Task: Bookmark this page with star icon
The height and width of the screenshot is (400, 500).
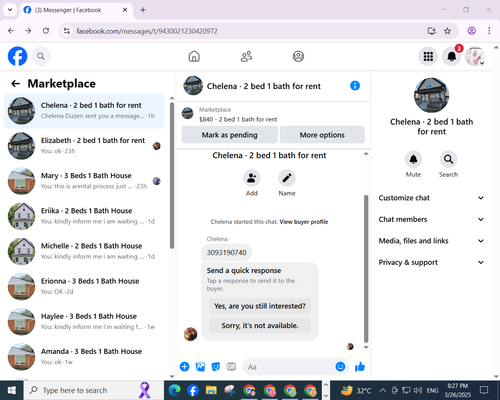Action: (447, 31)
